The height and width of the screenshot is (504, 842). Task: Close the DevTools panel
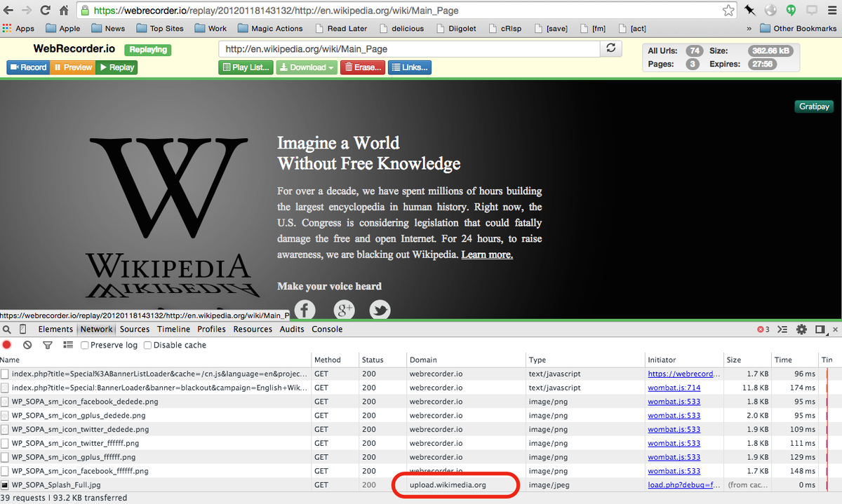pos(834,329)
